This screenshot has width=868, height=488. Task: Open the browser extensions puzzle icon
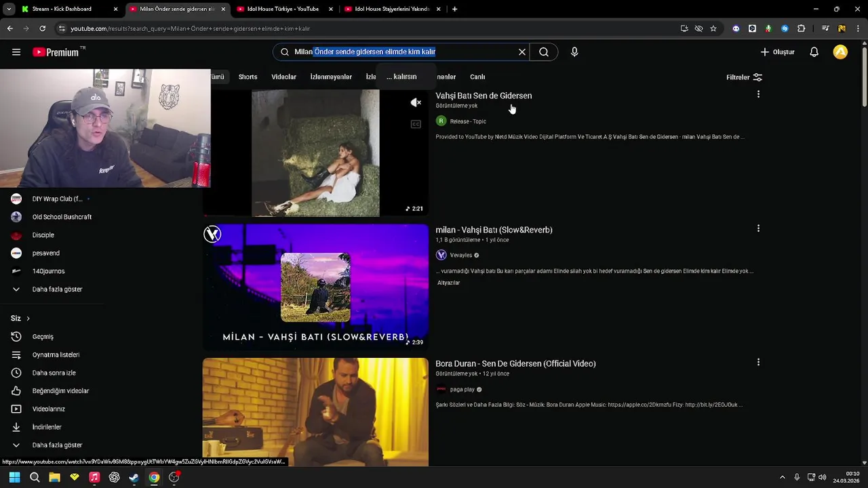pyautogui.click(x=802, y=28)
